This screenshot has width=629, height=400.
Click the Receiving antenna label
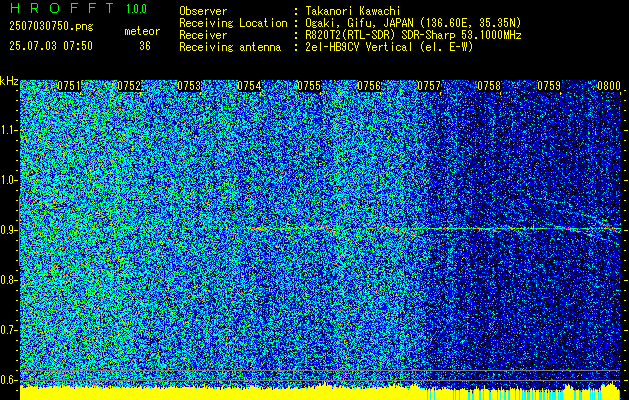230,47
